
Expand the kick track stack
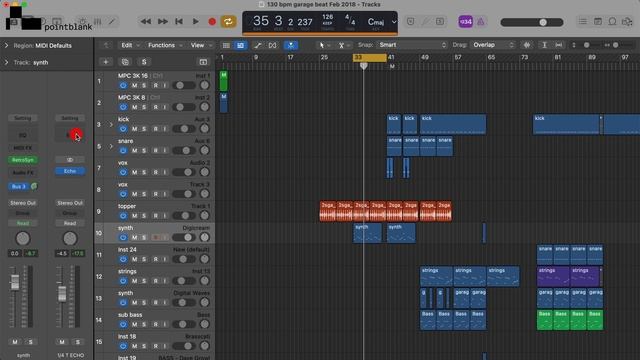pos(111,124)
